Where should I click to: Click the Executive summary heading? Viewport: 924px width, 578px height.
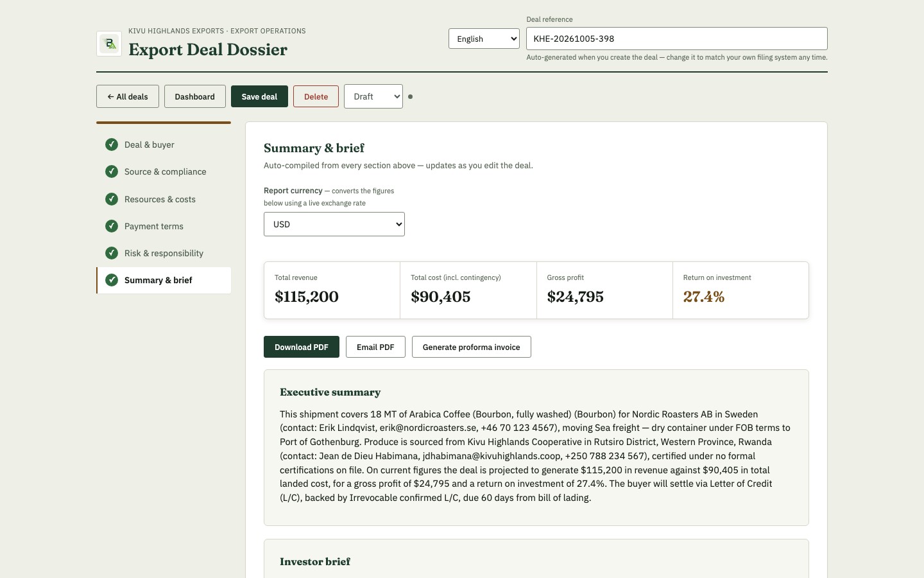click(330, 392)
